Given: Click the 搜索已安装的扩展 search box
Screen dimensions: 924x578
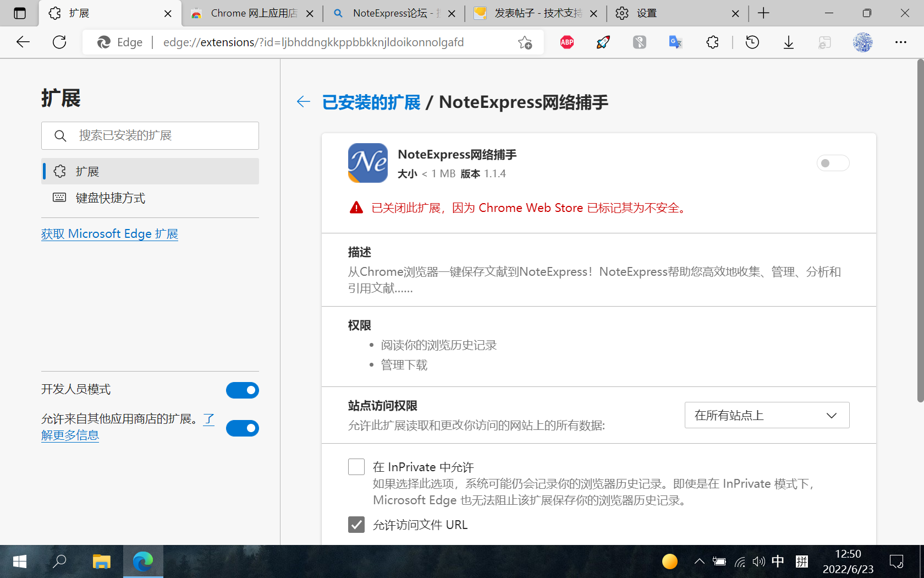Looking at the screenshot, I should coord(150,135).
